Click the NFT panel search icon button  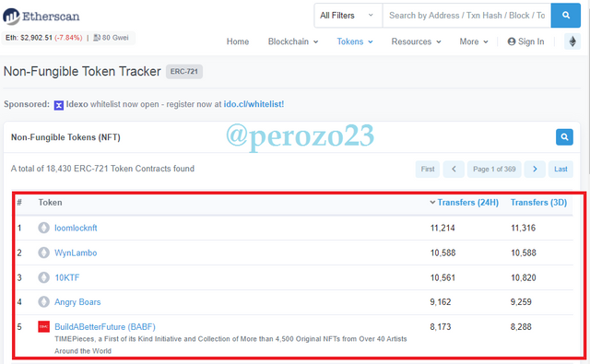pos(564,137)
